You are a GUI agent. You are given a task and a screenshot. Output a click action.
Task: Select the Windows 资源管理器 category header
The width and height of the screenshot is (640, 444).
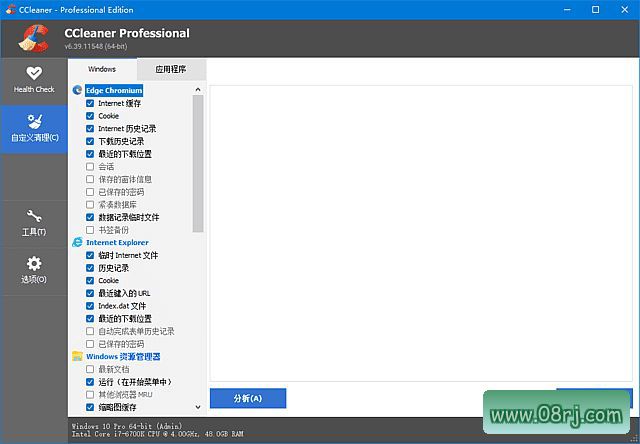click(123, 356)
